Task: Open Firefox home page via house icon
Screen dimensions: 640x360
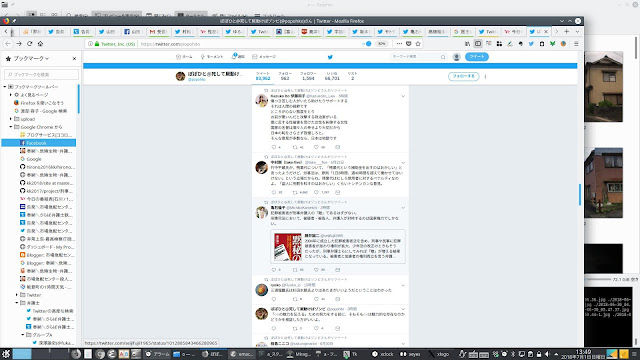Action: pos(40,44)
